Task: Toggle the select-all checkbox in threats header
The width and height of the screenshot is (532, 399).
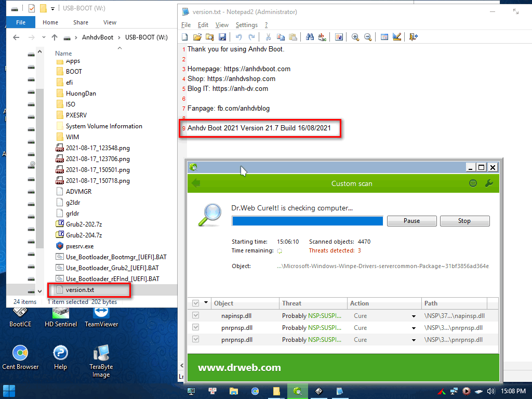Action: point(196,303)
